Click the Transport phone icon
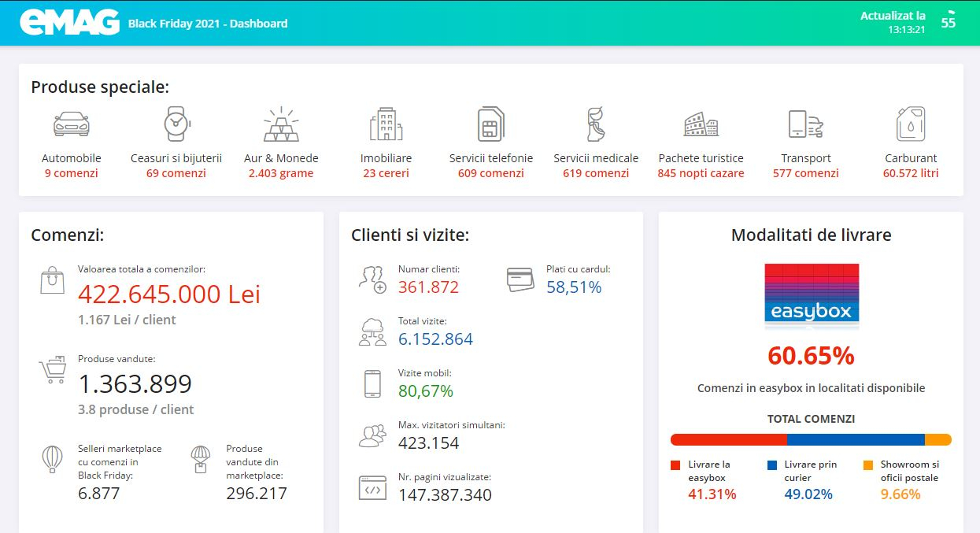Screen dimensions: 980x533 pos(805,124)
